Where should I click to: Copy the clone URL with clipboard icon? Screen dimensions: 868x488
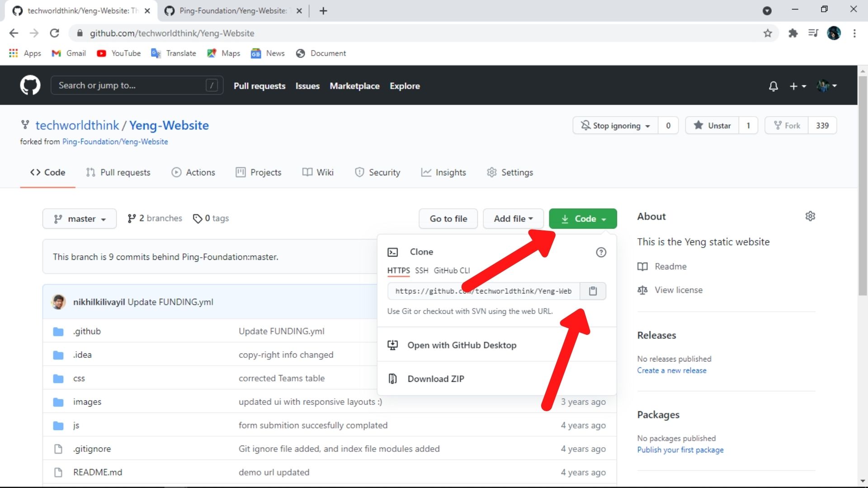point(593,291)
